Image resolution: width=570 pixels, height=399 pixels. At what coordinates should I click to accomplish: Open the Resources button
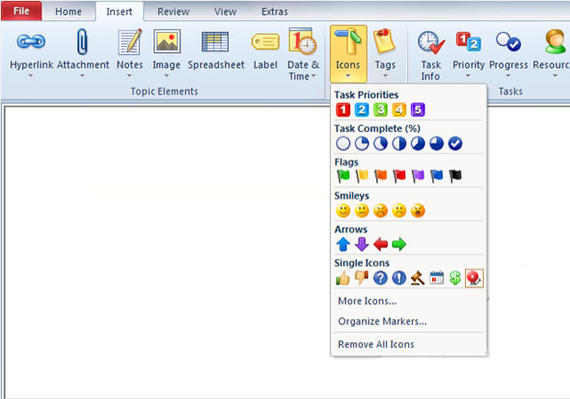(551, 54)
